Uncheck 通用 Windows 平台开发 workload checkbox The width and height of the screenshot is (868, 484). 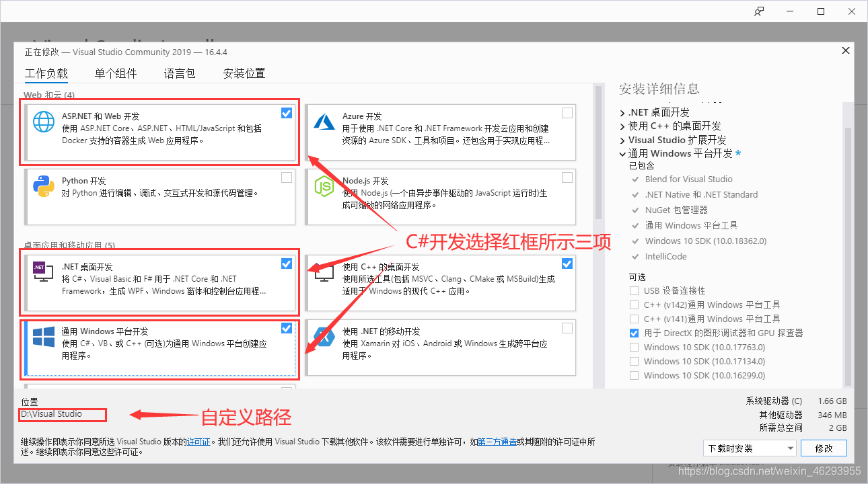[287, 328]
